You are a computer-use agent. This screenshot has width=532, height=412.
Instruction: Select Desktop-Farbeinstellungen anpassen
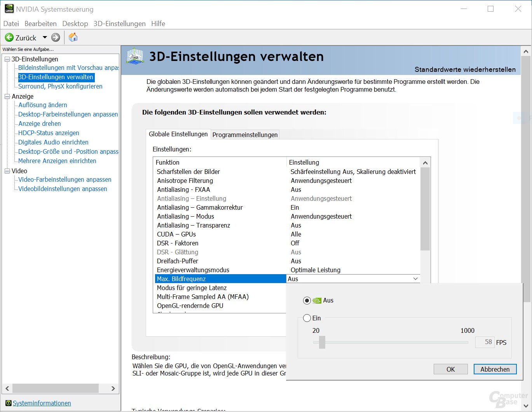coord(68,114)
